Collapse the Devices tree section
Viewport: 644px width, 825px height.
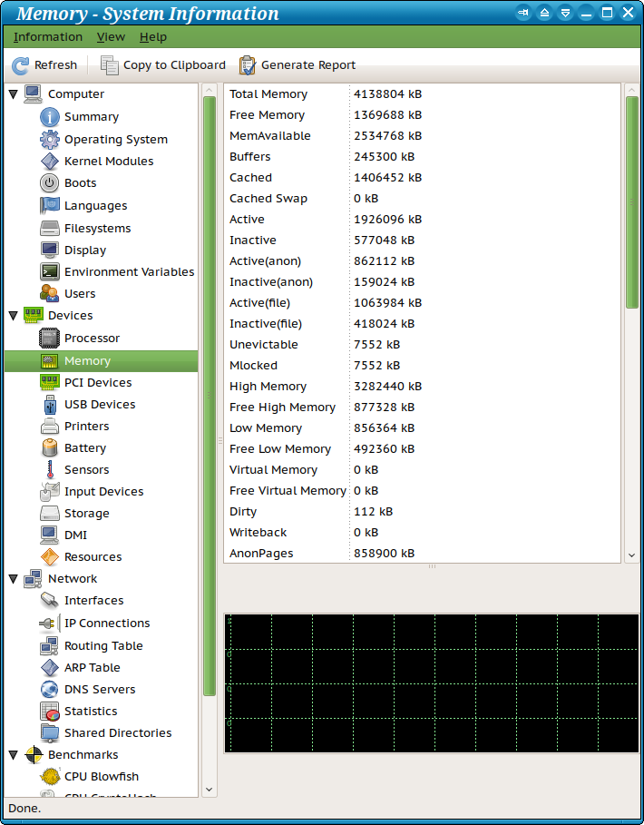click(13, 316)
